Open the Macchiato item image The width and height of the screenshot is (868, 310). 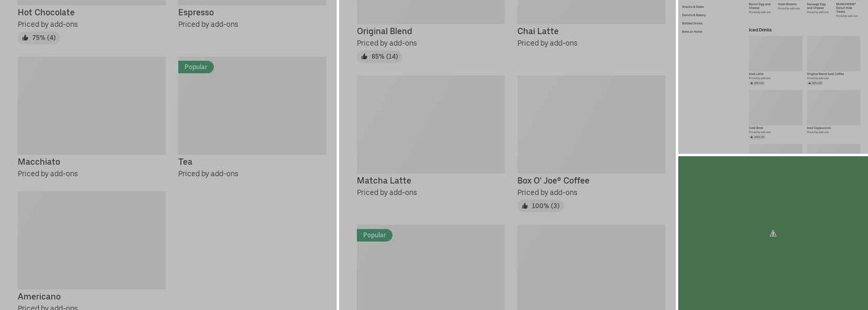tap(92, 105)
